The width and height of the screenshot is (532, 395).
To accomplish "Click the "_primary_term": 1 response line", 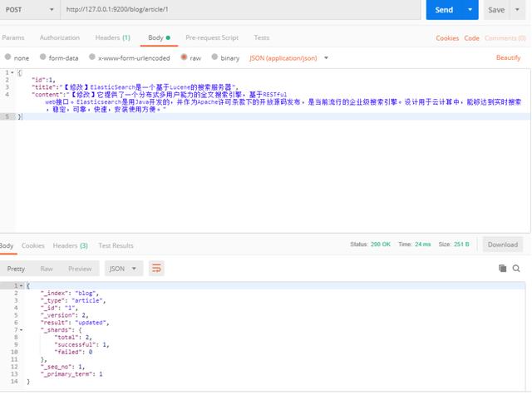I will point(71,374).
